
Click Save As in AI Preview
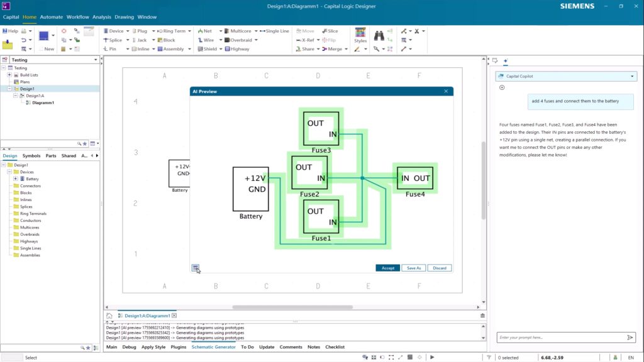click(414, 268)
